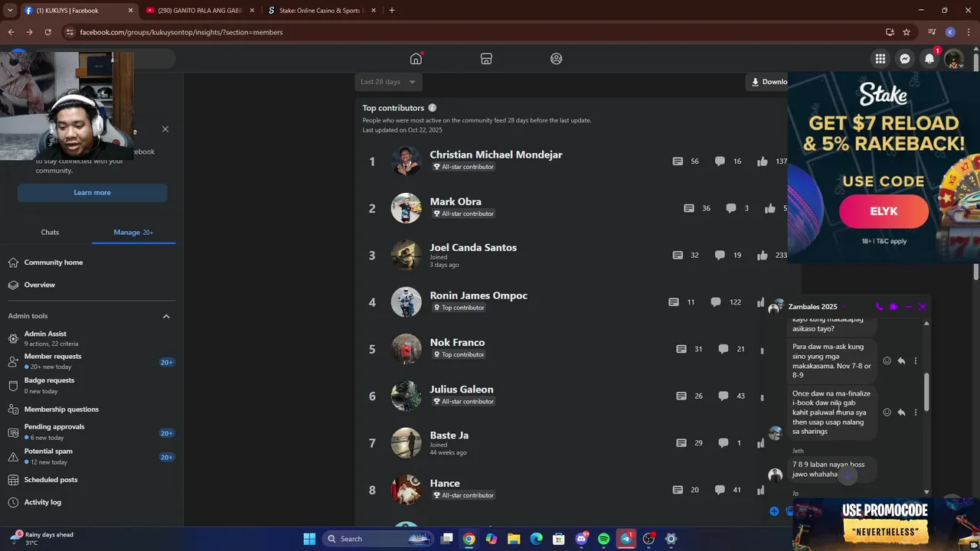Start audio call in Zambales 2025 chat
Image resolution: width=980 pixels, height=551 pixels.
(879, 307)
